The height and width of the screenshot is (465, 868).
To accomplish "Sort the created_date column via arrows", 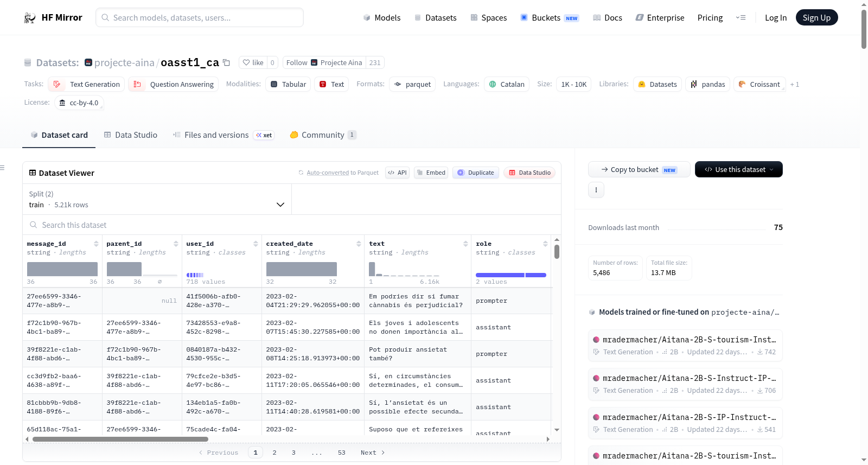I will [359, 244].
